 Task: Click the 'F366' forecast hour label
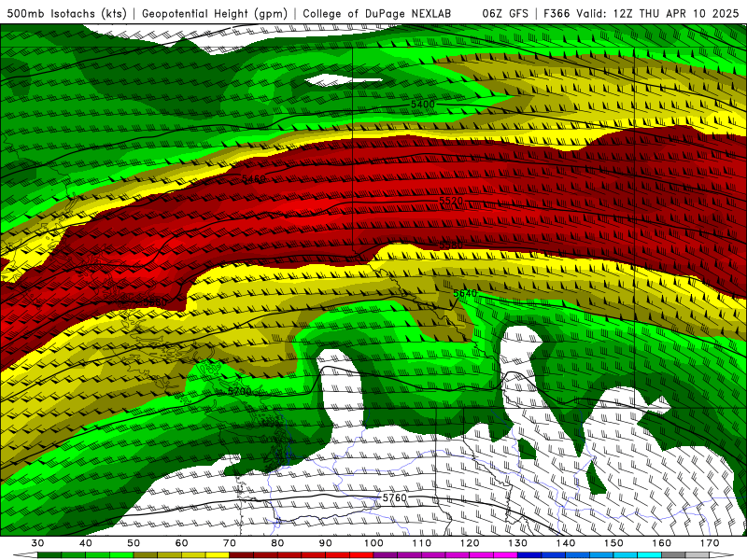point(557,14)
